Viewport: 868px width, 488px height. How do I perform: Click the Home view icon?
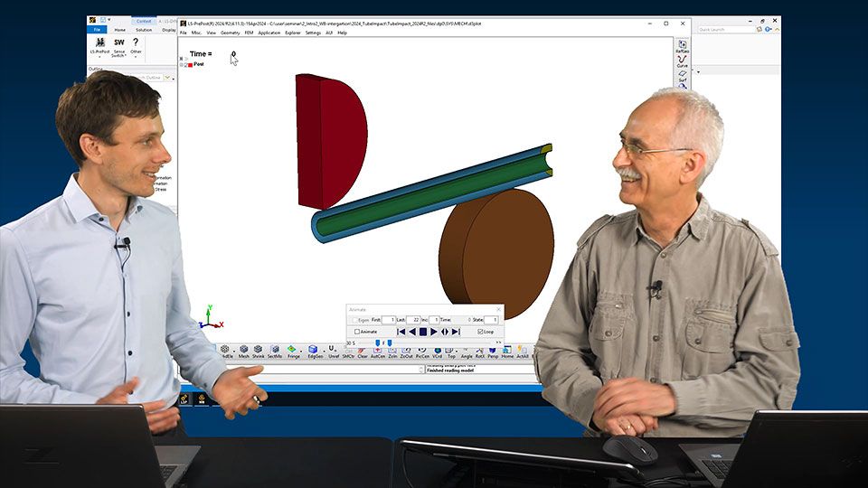[x=507, y=351]
